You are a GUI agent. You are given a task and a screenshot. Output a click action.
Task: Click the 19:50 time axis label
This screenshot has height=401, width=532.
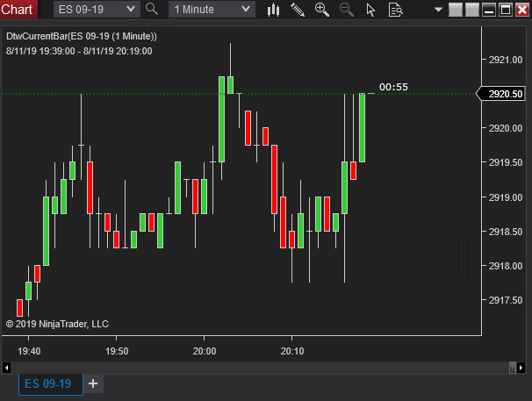pyautogui.click(x=117, y=351)
